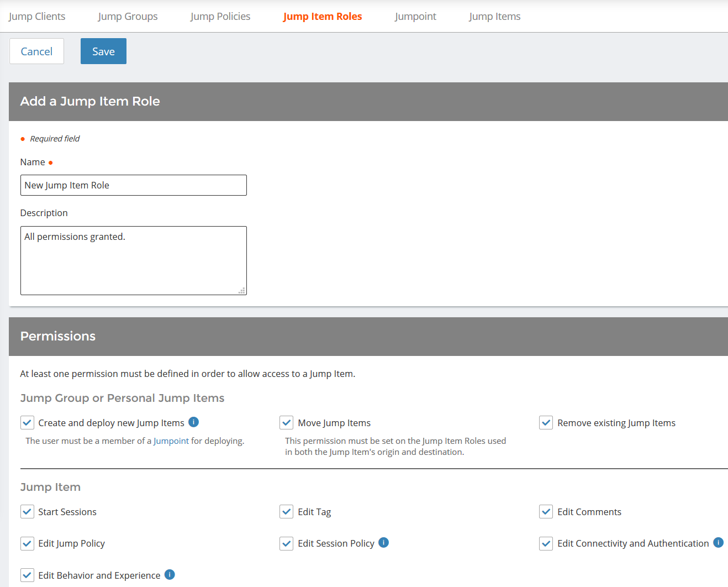Image resolution: width=728 pixels, height=587 pixels.
Task: Uncheck Remove existing Jump Items
Action: click(546, 422)
